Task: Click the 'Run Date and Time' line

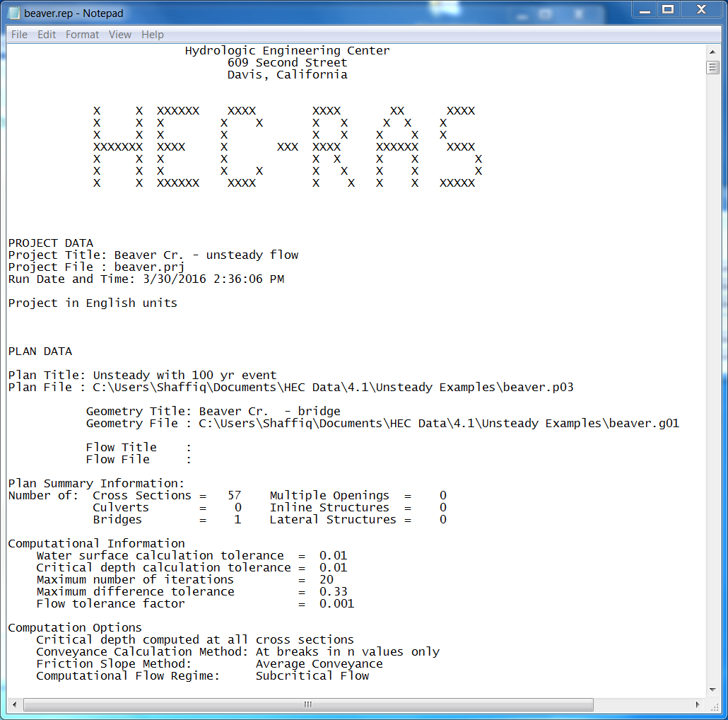Action: 146,279
